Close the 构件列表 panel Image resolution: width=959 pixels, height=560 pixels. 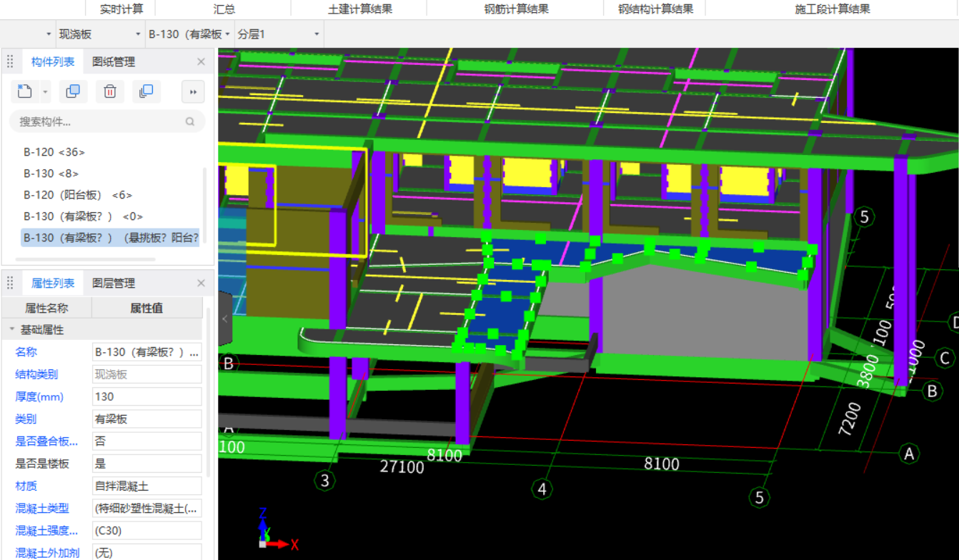201,62
